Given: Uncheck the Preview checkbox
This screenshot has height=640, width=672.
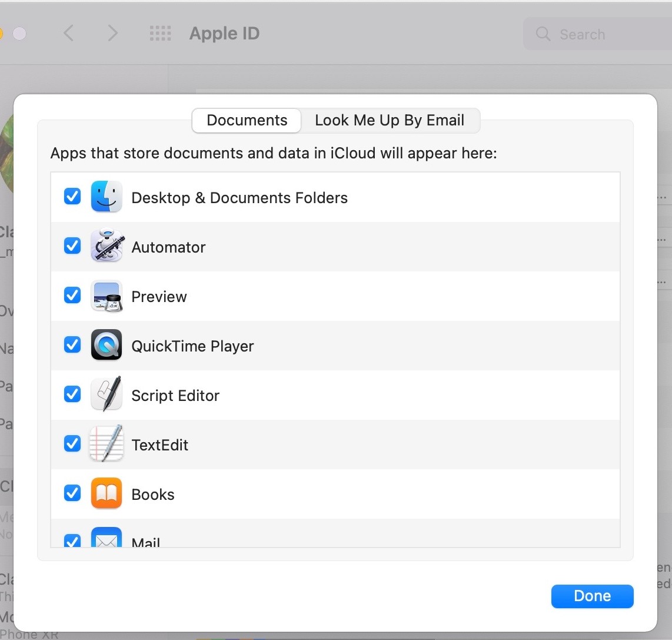Looking at the screenshot, I should point(72,295).
